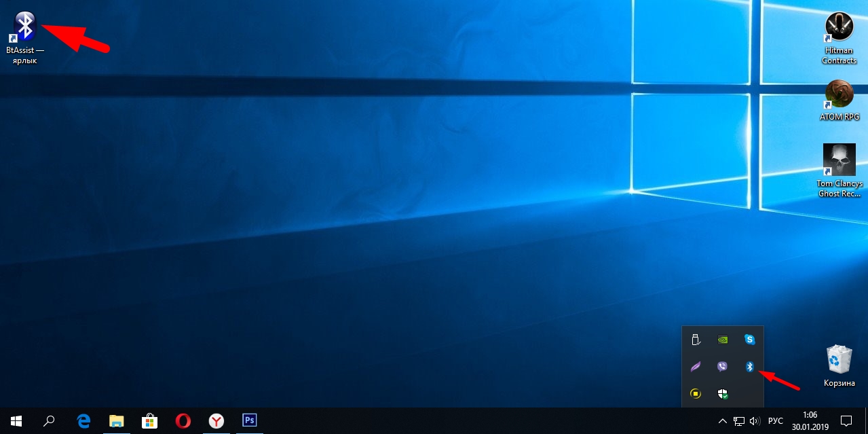Open the clock and date flyout
The width and height of the screenshot is (868, 434).
tap(809, 421)
